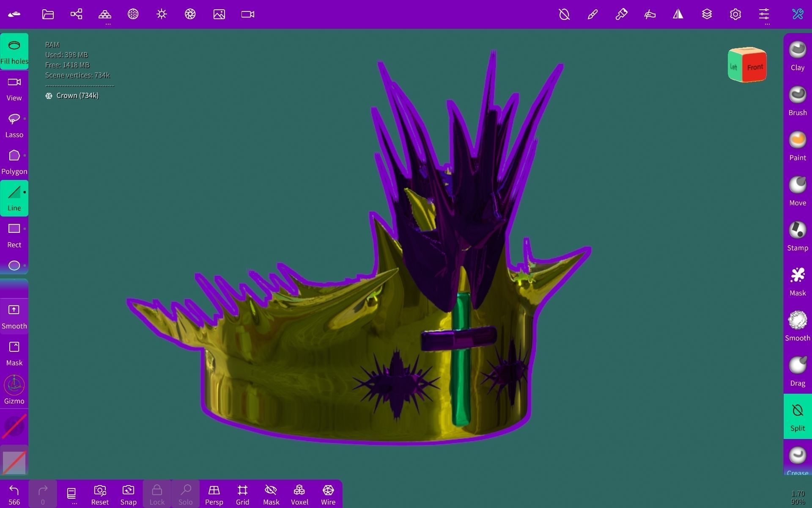This screenshot has width=812, height=508.
Task: Toggle Persp projection mode
Action: (214, 493)
